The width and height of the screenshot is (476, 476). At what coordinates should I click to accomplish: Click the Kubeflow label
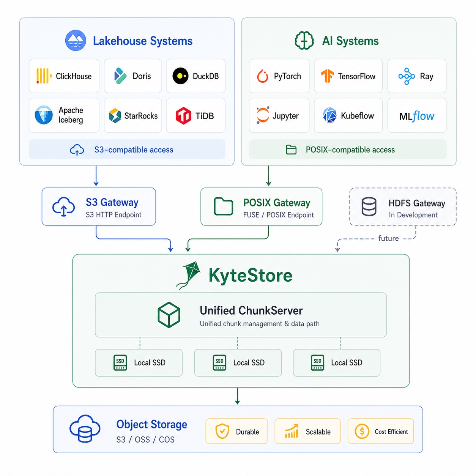357,115
